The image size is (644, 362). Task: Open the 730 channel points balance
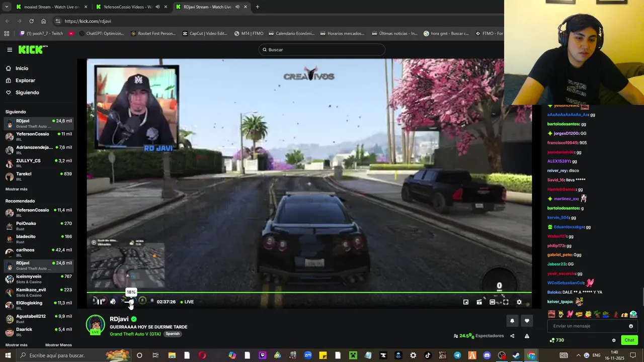coord(556,340)
